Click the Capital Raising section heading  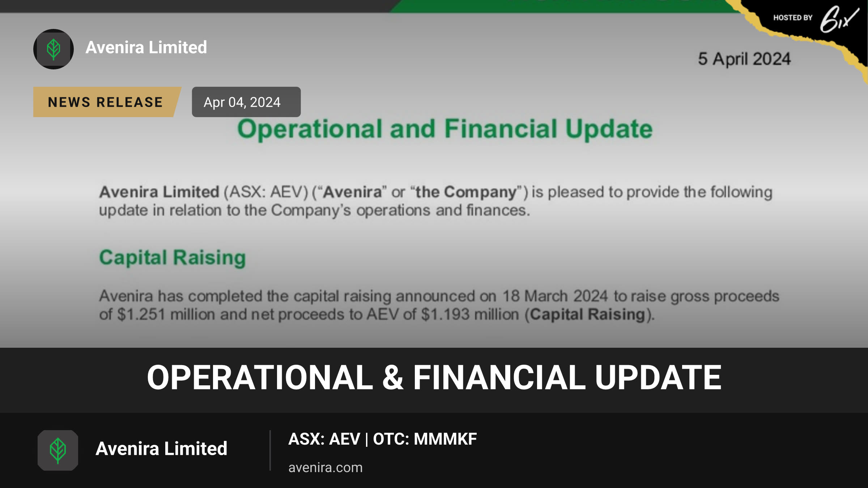(173, 258)
